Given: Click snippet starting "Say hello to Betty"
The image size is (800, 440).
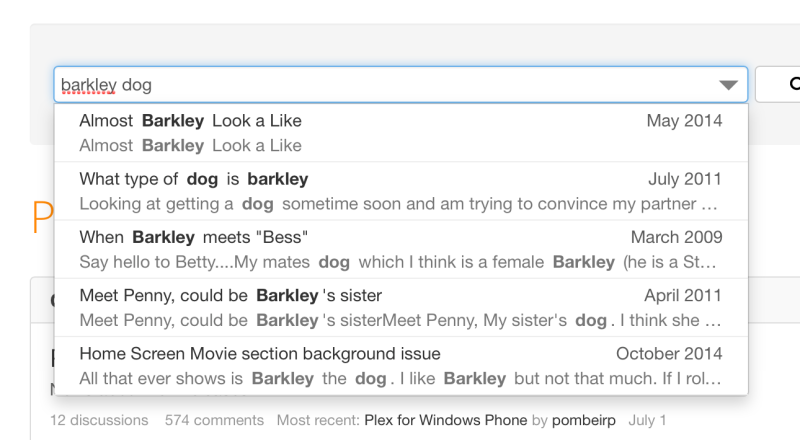Looking at the screenshot, I should [398, 262].
